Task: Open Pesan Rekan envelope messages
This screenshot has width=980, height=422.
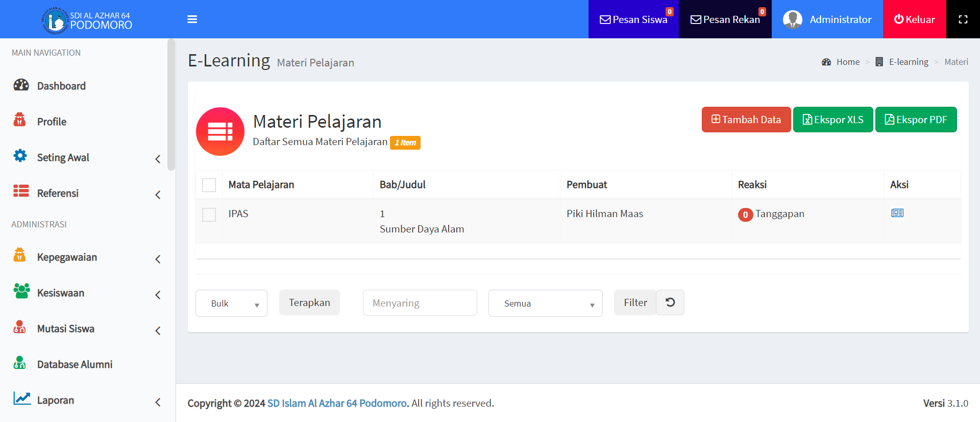Action: pos(725,19)
